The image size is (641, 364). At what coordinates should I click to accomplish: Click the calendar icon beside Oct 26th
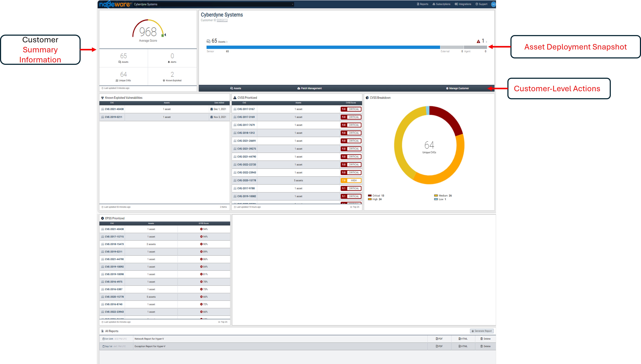click(104, 339)
